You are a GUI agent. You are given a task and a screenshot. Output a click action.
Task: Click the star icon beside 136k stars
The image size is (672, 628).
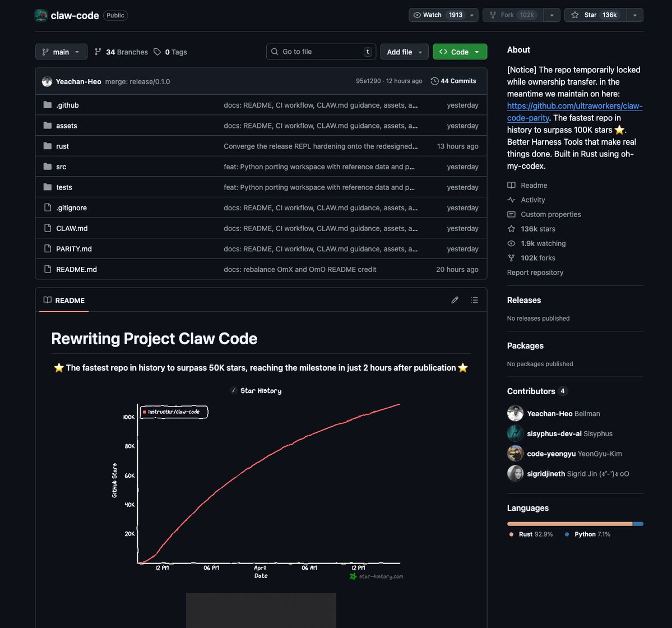[511, 229]
